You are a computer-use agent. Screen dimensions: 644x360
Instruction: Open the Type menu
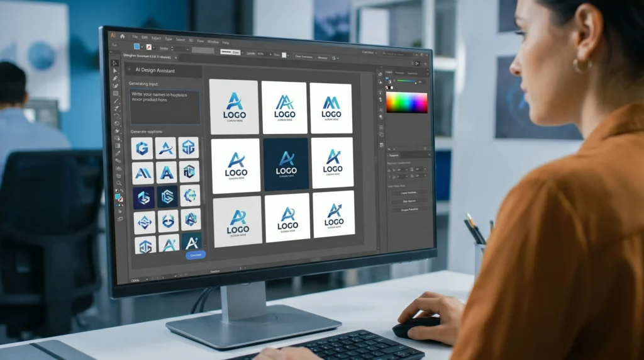tap(169, 39)
